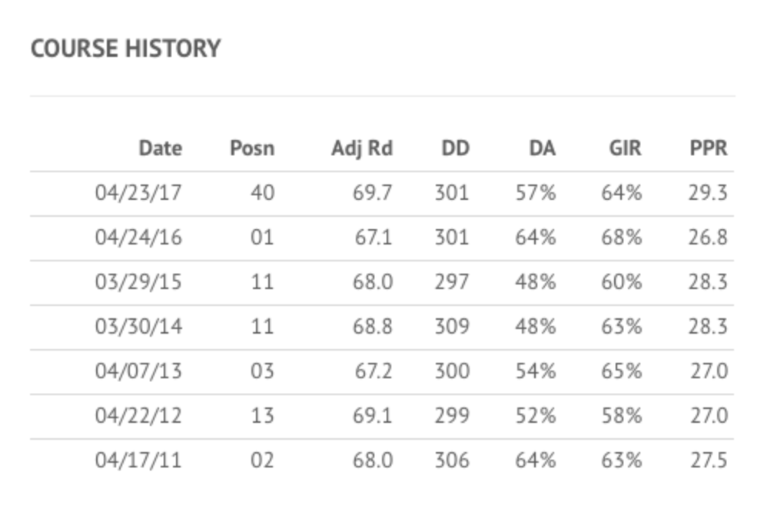784x532 pixels.
Task: Select the 03/29/15 date cell
Action: point(138,282)
